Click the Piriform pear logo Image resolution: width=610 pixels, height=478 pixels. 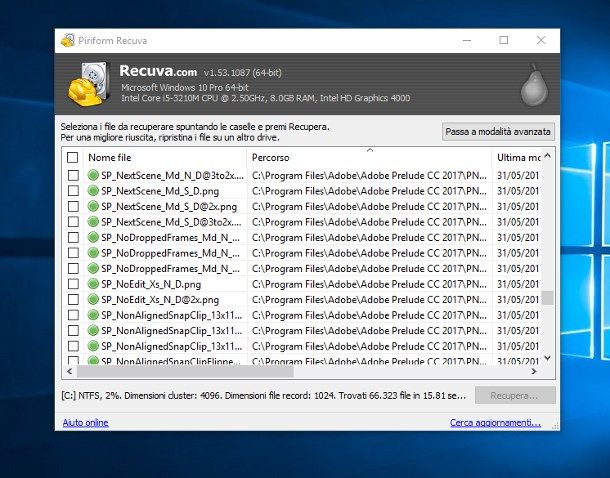(x=535, y=86)
